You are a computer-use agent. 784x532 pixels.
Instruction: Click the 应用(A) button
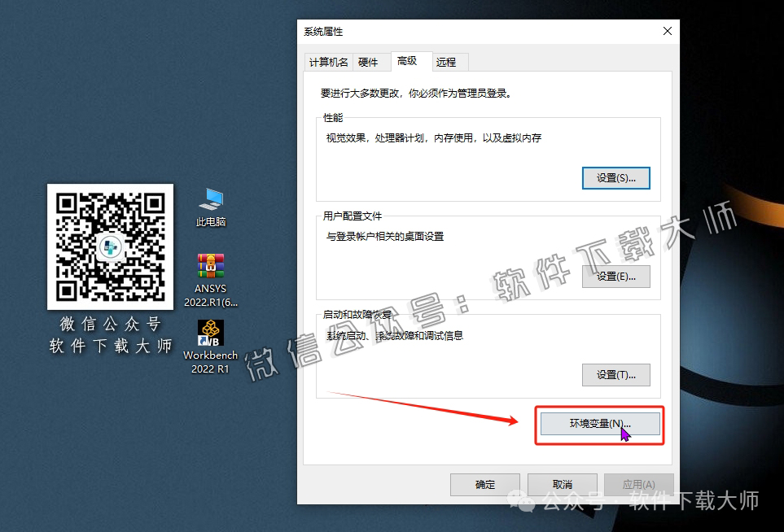[638, 484]
